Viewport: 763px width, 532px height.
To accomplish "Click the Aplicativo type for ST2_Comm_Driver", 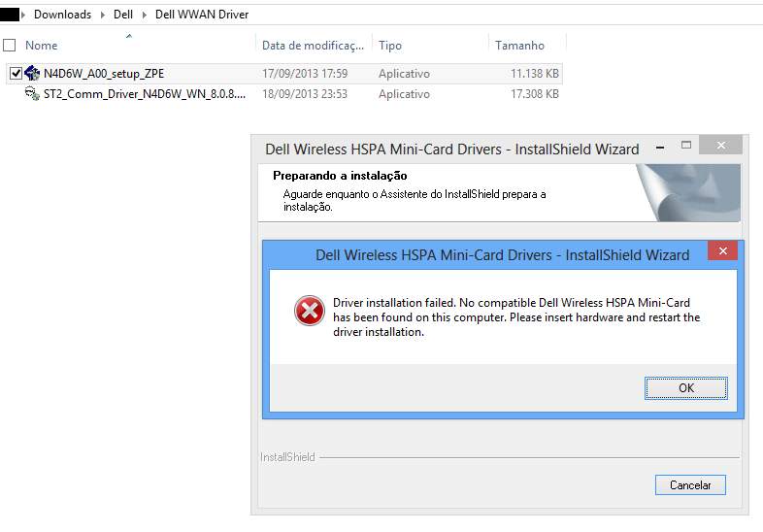I will 404,94.
